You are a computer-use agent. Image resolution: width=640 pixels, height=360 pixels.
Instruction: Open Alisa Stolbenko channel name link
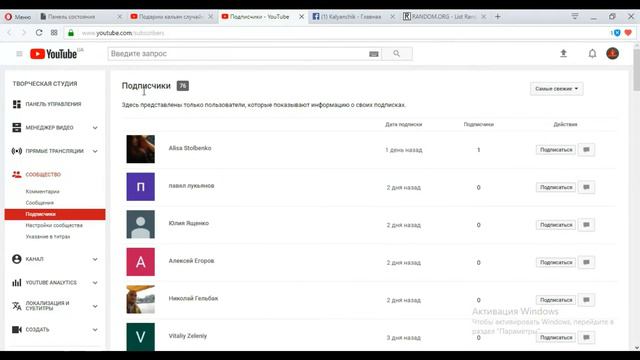pos(190,148)
